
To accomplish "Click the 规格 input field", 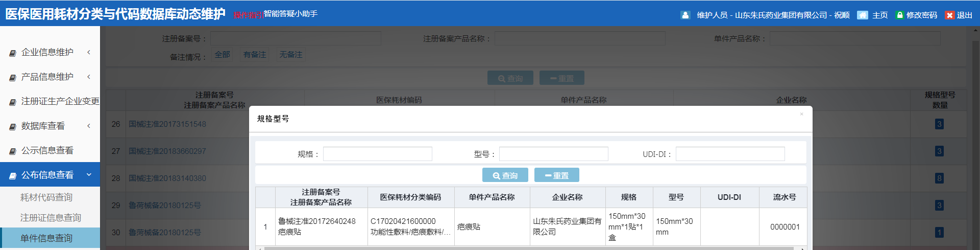I will pyautogui.click(x=377, y=154).
